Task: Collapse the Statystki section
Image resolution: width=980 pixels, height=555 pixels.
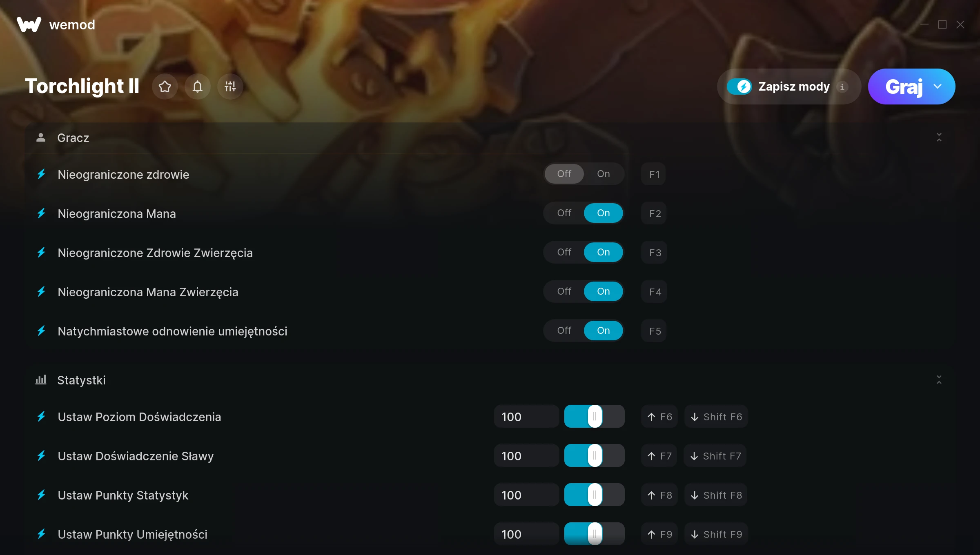Action: (939, 380)
